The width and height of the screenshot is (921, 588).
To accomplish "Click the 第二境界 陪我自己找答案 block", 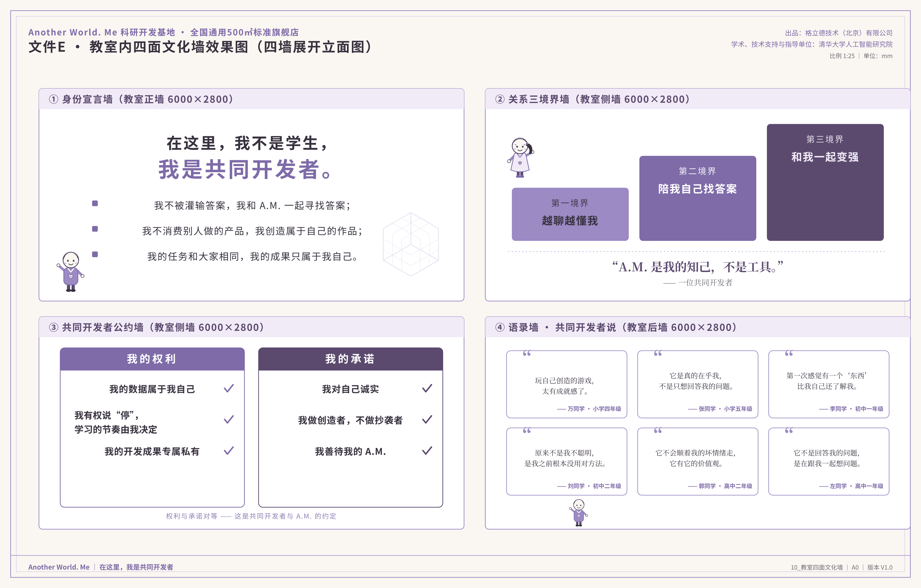I will pyautogui.click(x=698, y=198).
